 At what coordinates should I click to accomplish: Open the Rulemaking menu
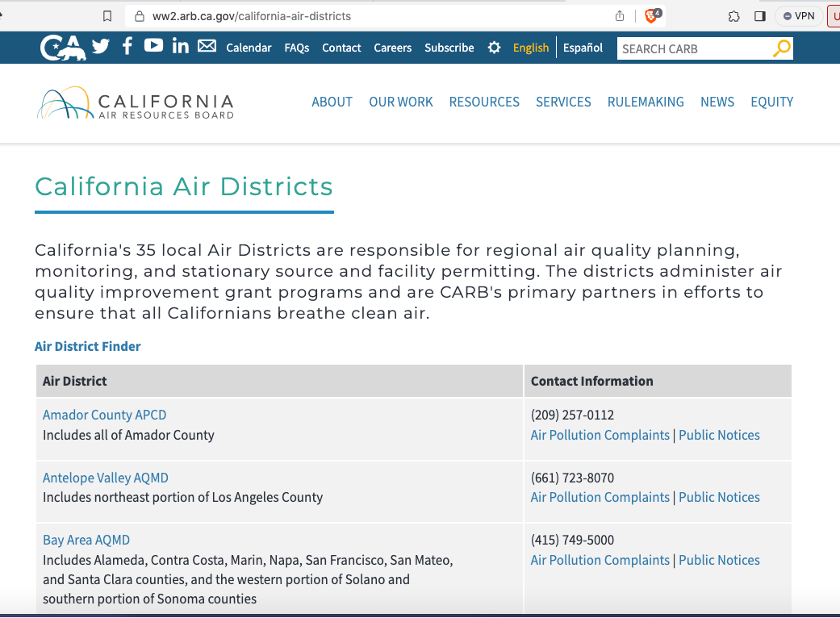646,102
